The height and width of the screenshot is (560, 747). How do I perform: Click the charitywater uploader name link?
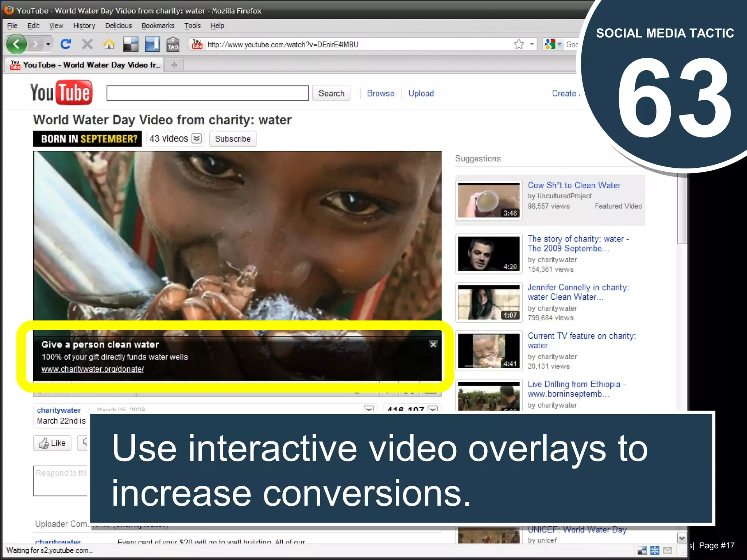pyautogui.click(x=59, y=410)
